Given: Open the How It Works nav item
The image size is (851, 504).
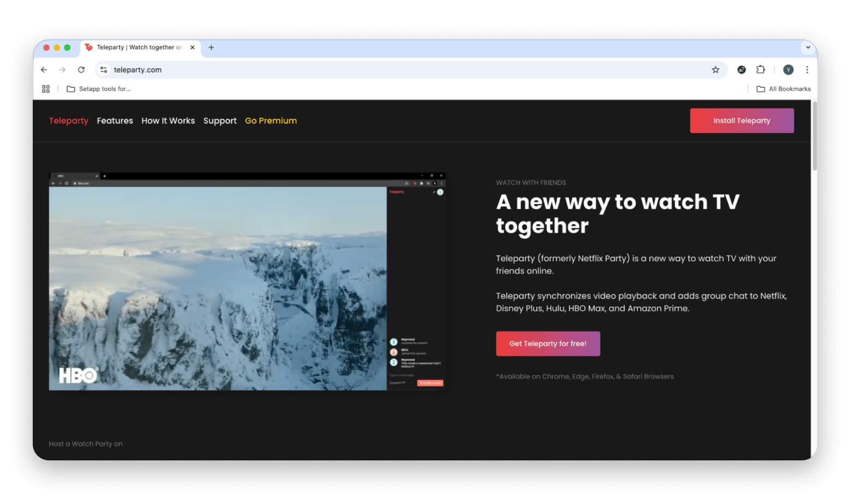Looking at the screenshot, I should pyautogui.click(x=168, y=121).
